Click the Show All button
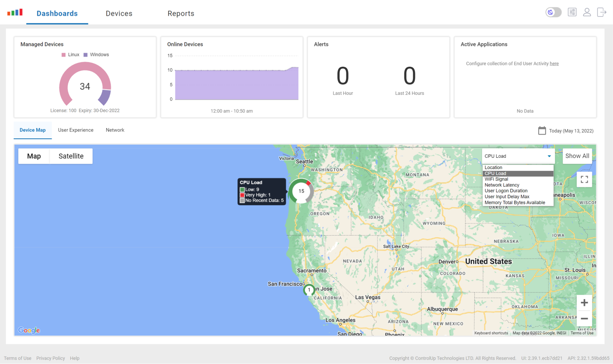Screen dimensions: 613x364 pyautogui.click(x=577, y=156)
